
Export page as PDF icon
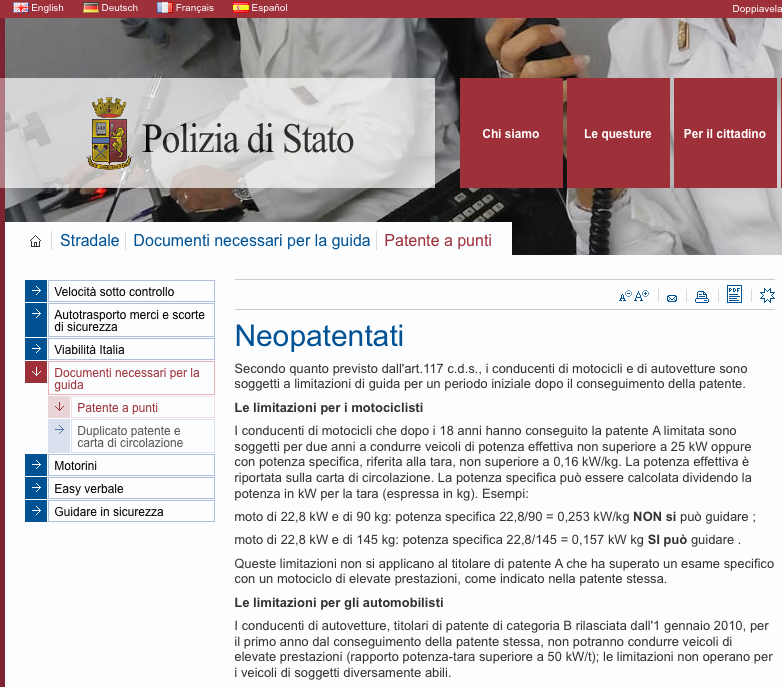click(734, 294)
